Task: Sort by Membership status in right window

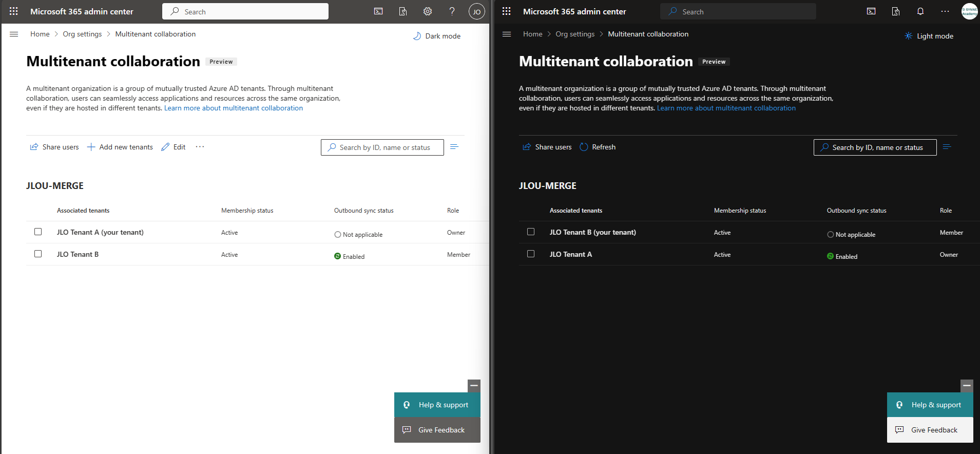Action: click(x=740, y=211)
